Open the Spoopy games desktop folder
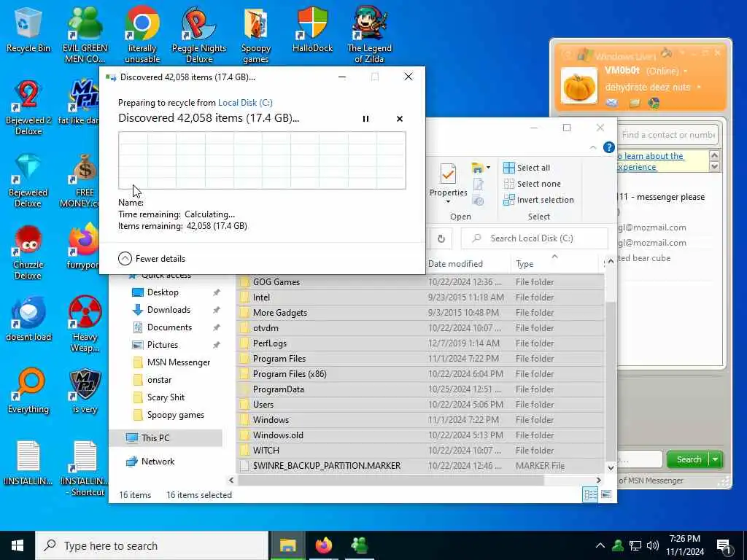Image resolution: width=747 pixels, height=560 pixels. [x=256, y=35]
